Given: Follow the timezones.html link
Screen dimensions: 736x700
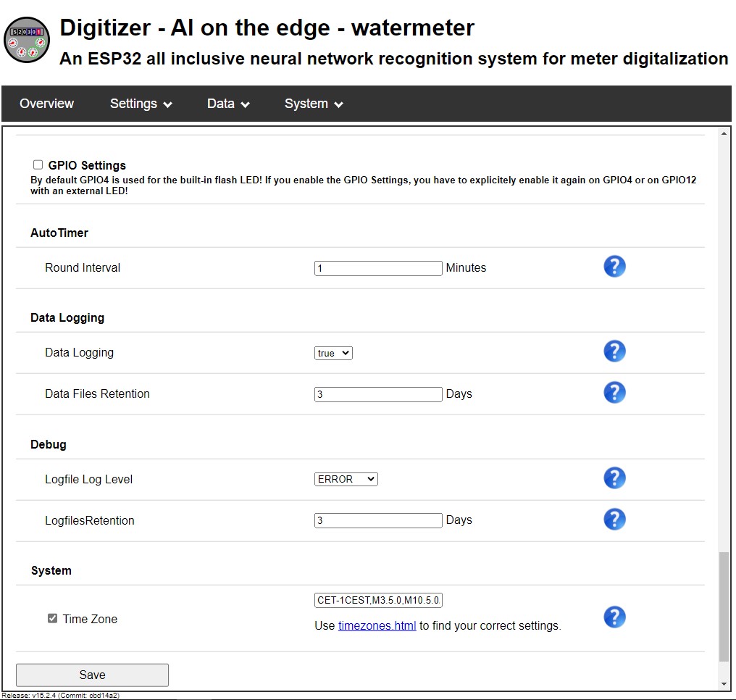Looking at the screenshot, I should 377,625.
